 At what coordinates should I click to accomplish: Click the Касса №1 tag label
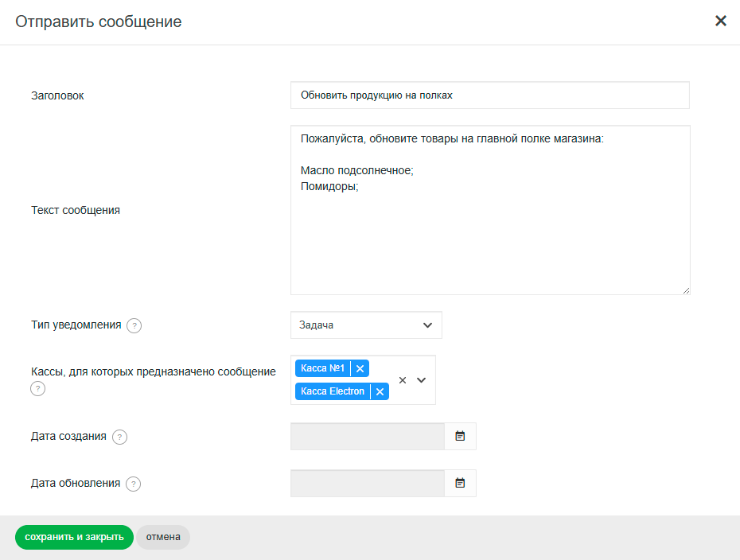click(323, 368)
